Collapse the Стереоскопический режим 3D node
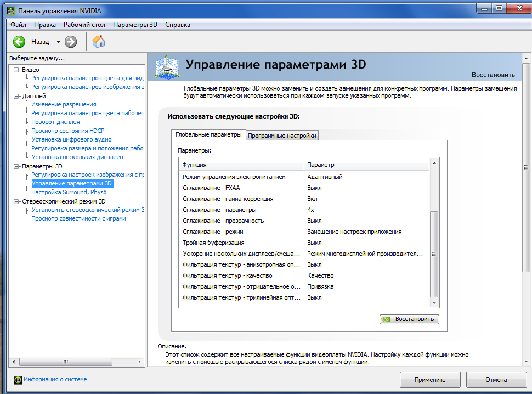Viewport: 532px width, 394px height. 16,201
